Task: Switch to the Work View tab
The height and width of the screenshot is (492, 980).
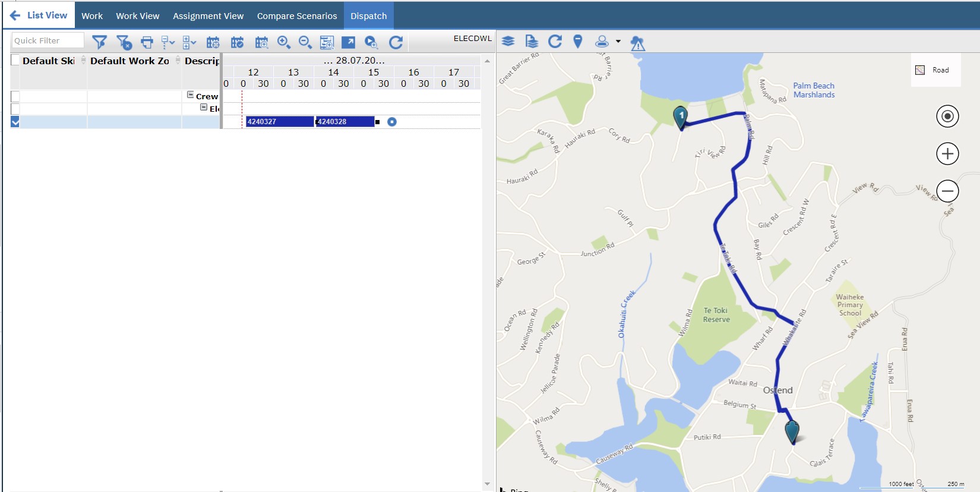Action: [138, 16]
